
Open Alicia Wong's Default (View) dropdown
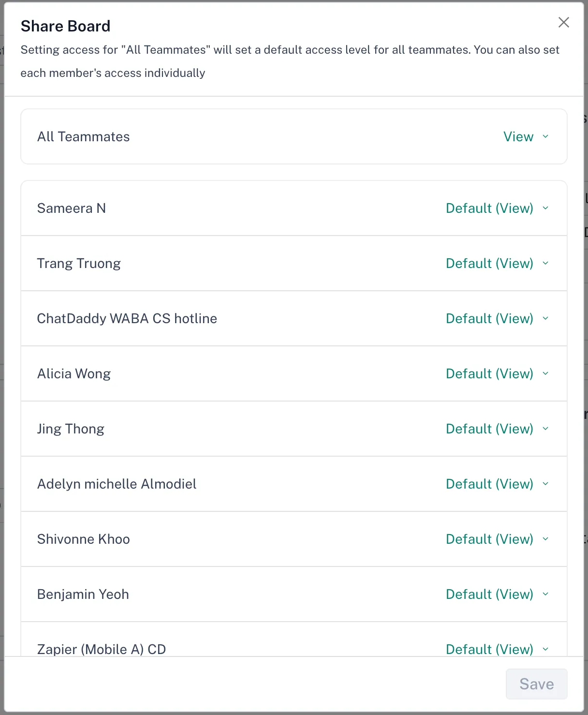[497, 374]
